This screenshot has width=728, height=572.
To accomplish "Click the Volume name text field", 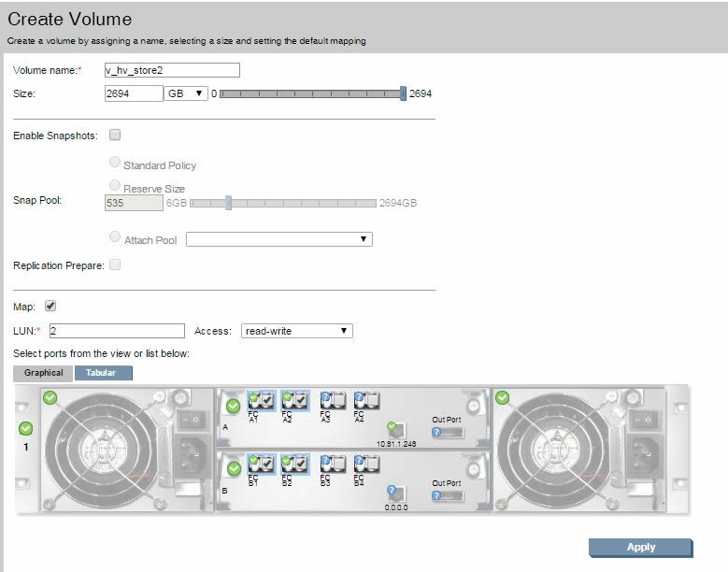I will tap(172, 70).
